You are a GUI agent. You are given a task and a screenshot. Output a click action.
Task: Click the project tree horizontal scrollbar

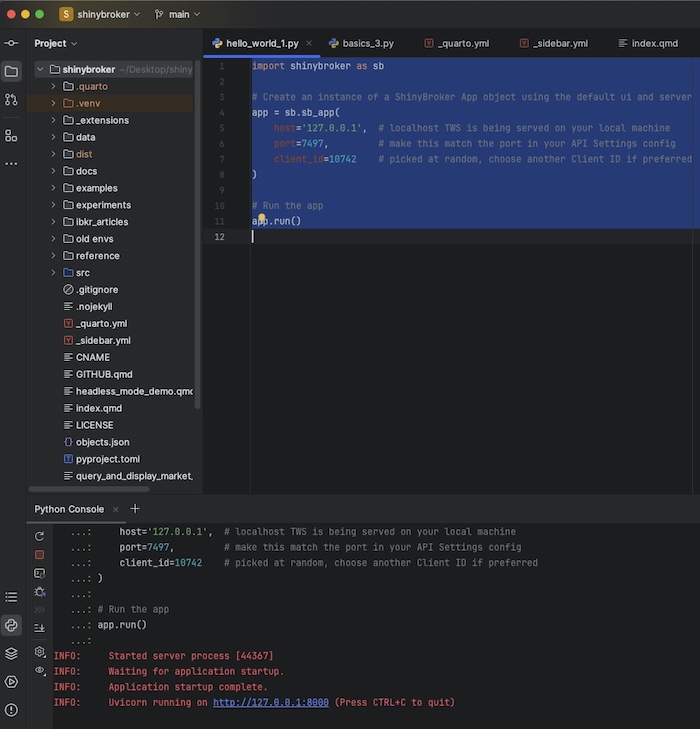click(89, 489)
